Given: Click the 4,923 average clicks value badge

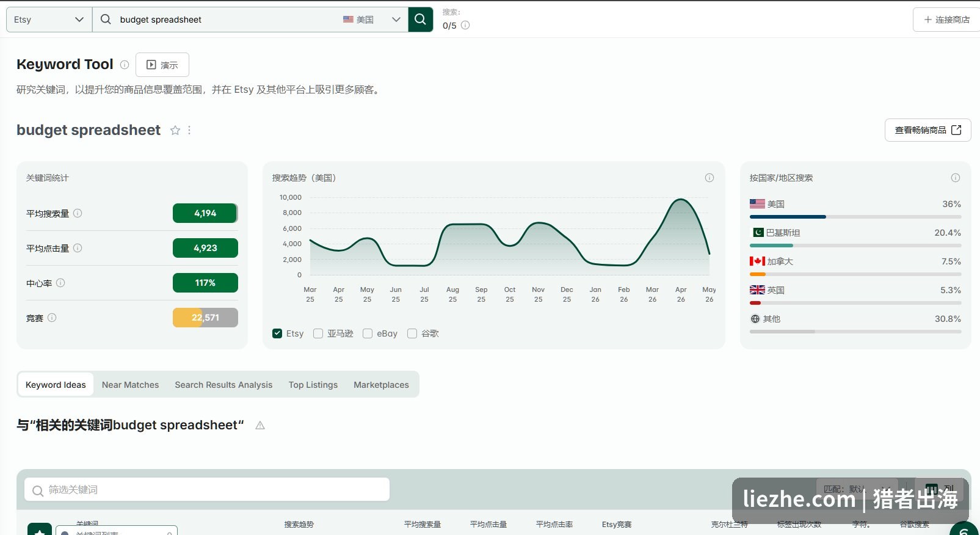Looking at the screenshot, I should coord(205,248).
